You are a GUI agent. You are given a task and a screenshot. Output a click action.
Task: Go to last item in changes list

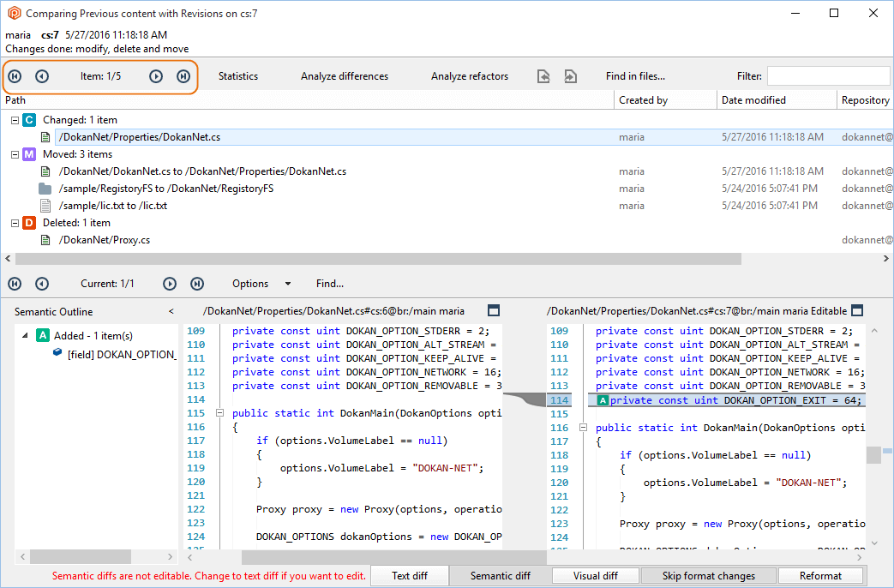pos(183,75)
